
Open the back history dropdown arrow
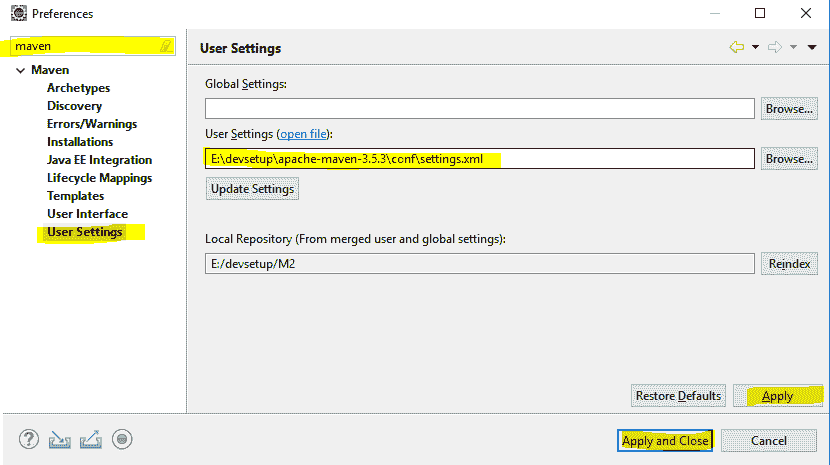tap(755, 47)
